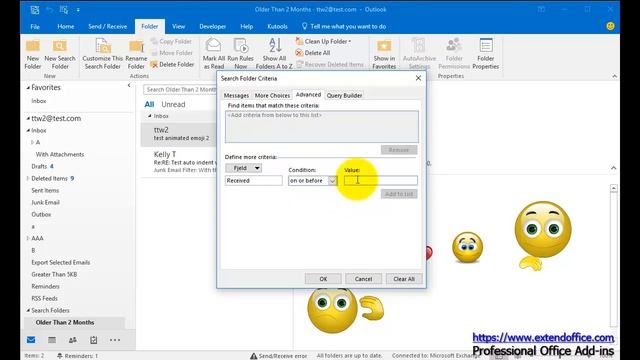Click Reminders: 1 in status bar
Image resolution: width=640 pixels, height=360 pixels.
[77, 356]
